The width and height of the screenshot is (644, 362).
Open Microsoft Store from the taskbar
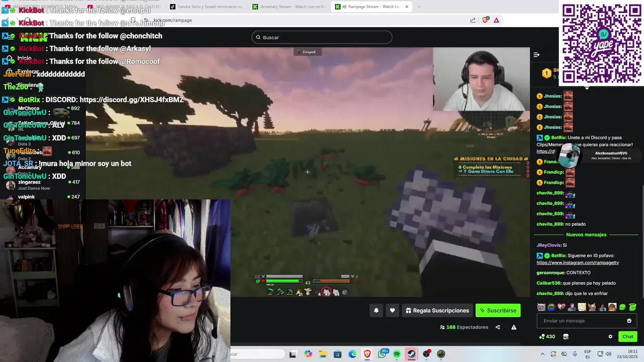pyautogui.click(x=338, y=354)
